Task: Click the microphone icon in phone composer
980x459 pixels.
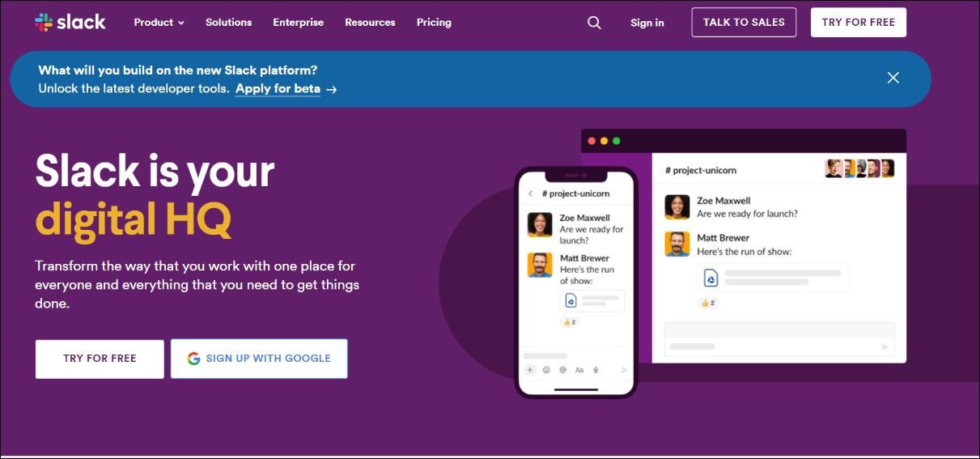Action: [596, 370]
